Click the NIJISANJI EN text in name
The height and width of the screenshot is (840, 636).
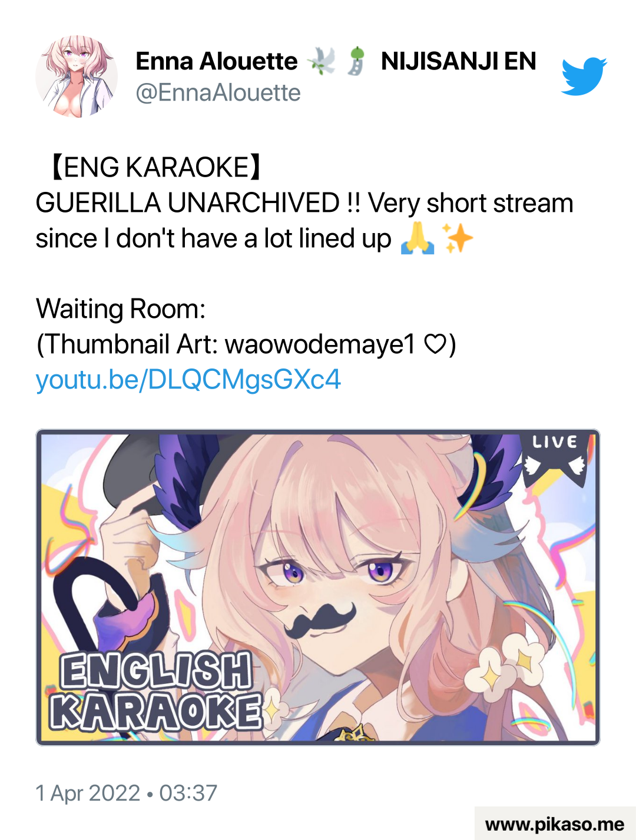tap(459, 61)
